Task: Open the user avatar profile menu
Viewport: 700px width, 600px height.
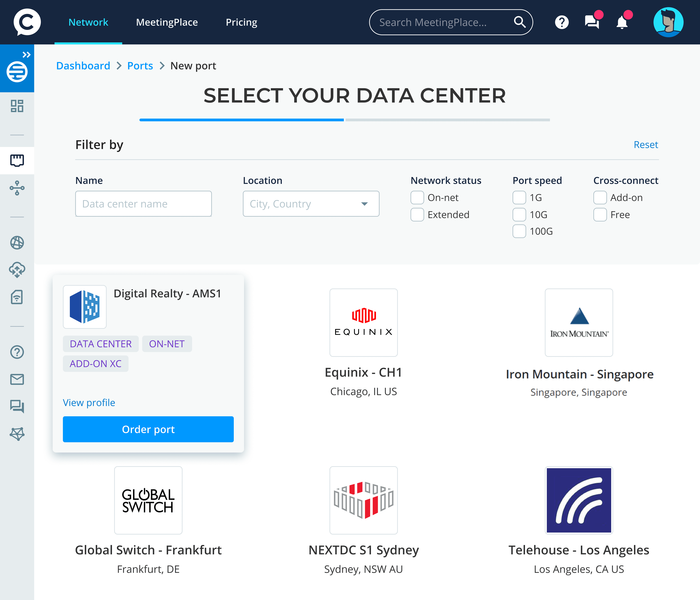Action: (x=668, y=22)
